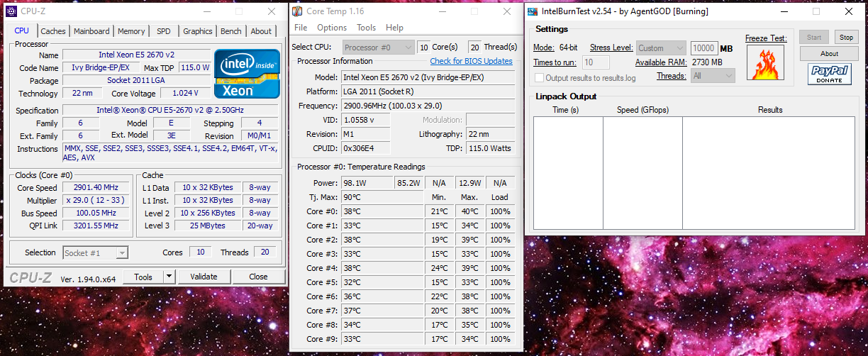Click the Core Temp TDP value 115.0 Watts

click(x=491, y=148)
